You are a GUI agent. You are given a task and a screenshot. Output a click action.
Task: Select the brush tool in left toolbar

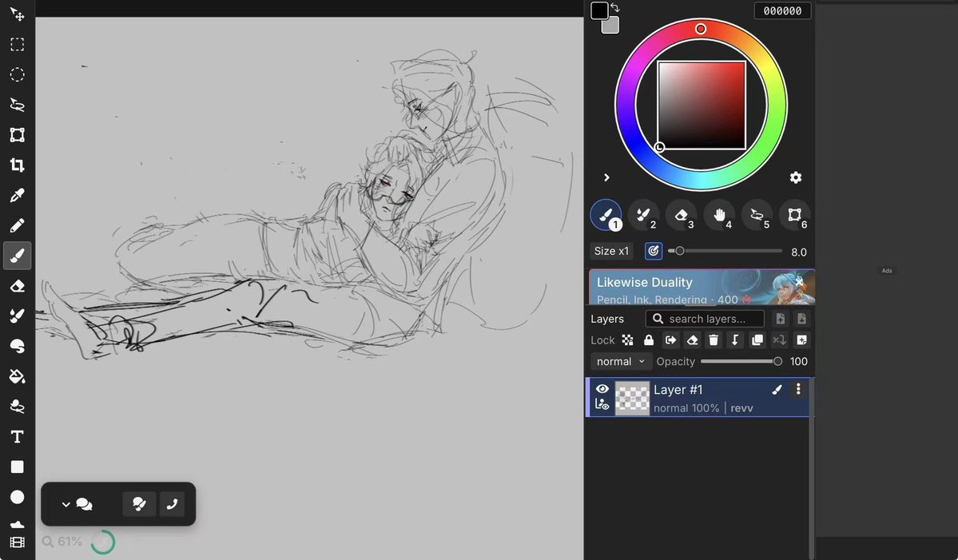[17, 256]
